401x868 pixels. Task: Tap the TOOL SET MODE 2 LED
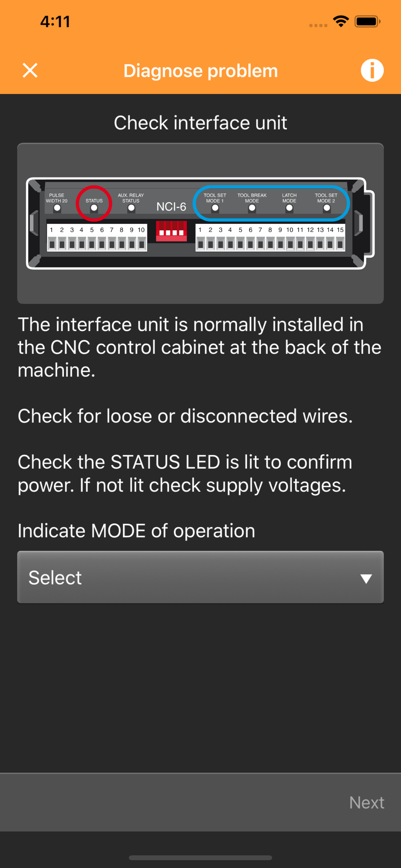tap(326, 208)
